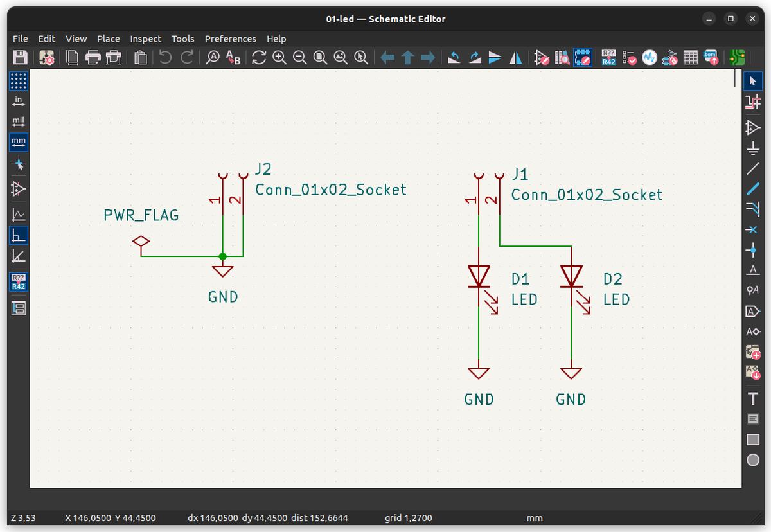Open the Footprint Editor icon

(x=583, y=58)
